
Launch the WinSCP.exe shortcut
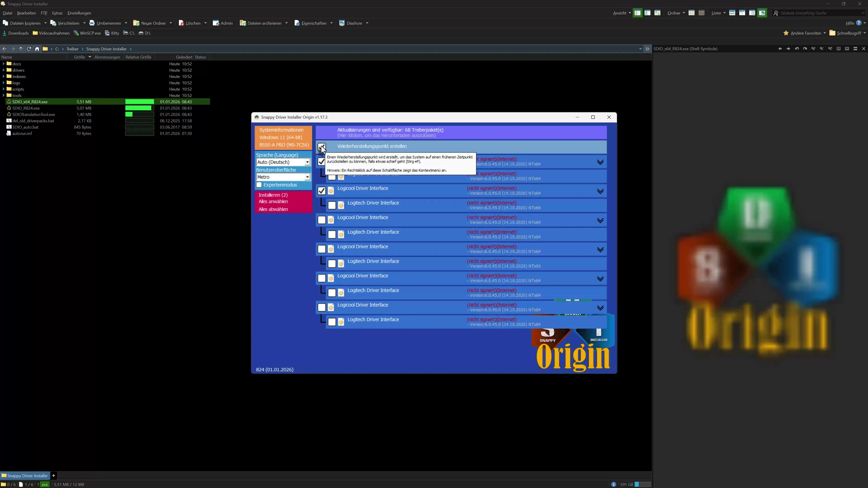pyautogui.click(x=87, y=33)
